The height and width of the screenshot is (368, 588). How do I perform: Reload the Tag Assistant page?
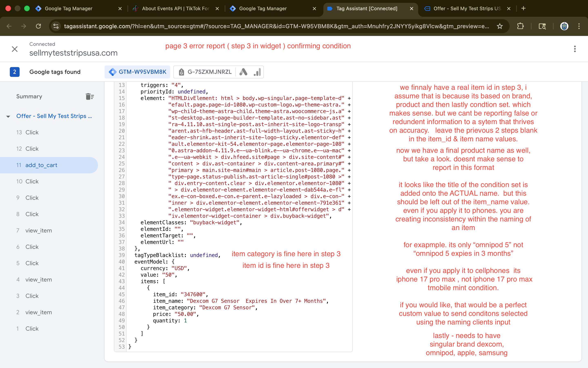[38, 26]
